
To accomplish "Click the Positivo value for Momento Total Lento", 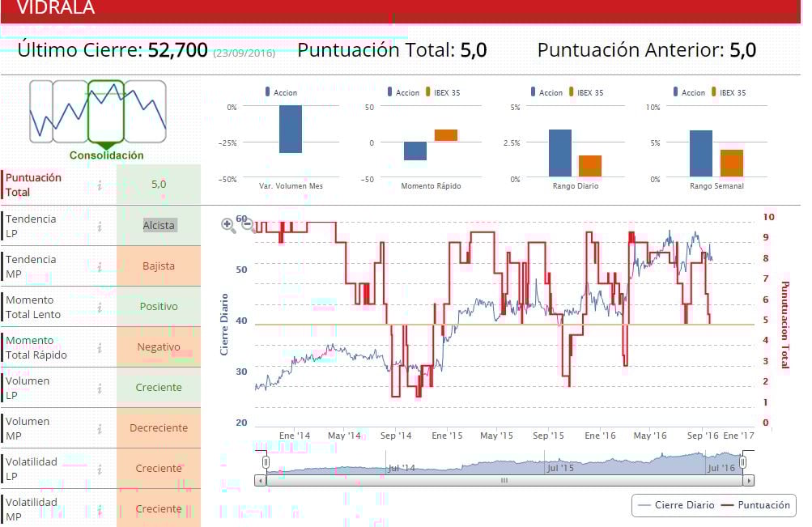I will (x=159, y=307).
